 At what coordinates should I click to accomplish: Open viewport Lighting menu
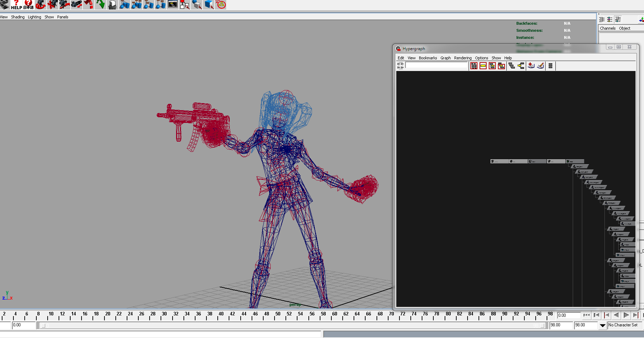coord(34,17)
